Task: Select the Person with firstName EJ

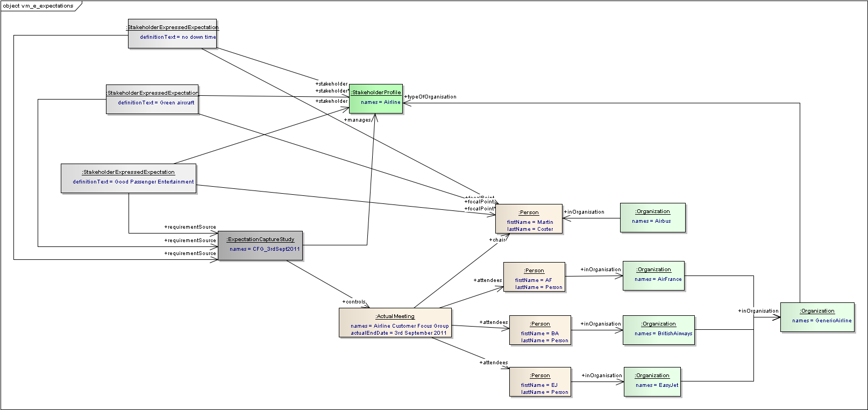Action: [540, 382]
